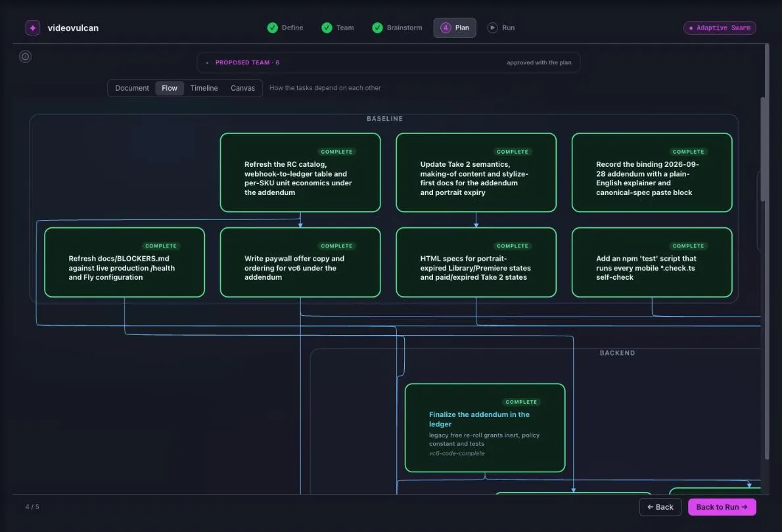Click the step 4 number badge on Plan

[x=446, y=28]
